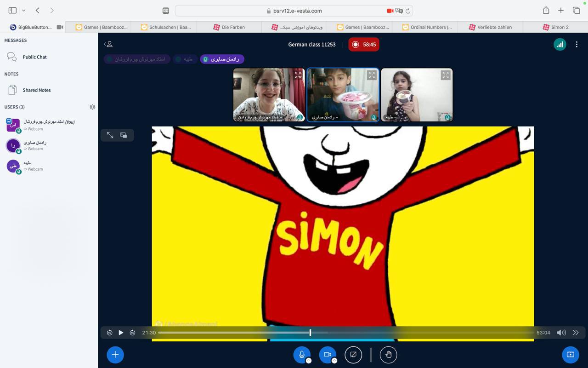Switch to the Die Farben tab
Image resolution: width=588 pixels, height=368 pixels.
229,27
